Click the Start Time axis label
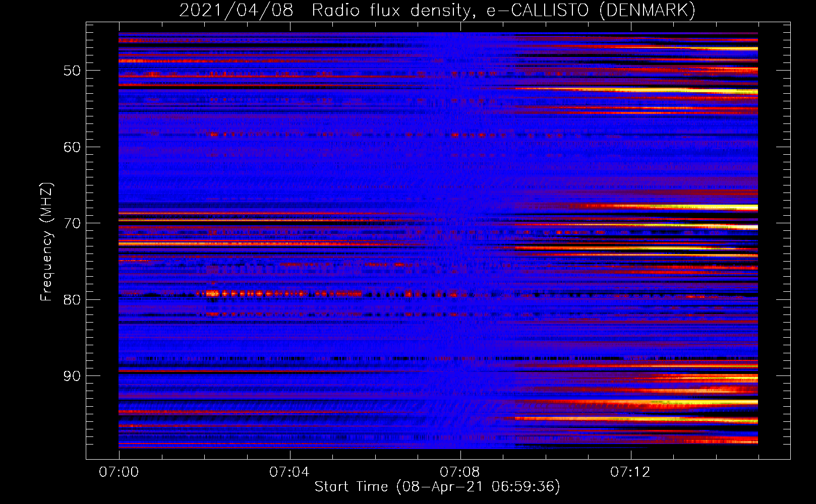 point(437,487)
